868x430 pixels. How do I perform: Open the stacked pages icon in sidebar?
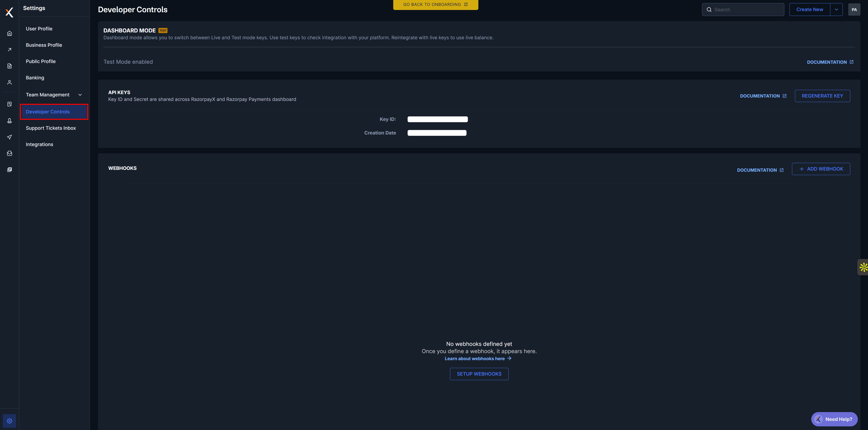(10, 170)
